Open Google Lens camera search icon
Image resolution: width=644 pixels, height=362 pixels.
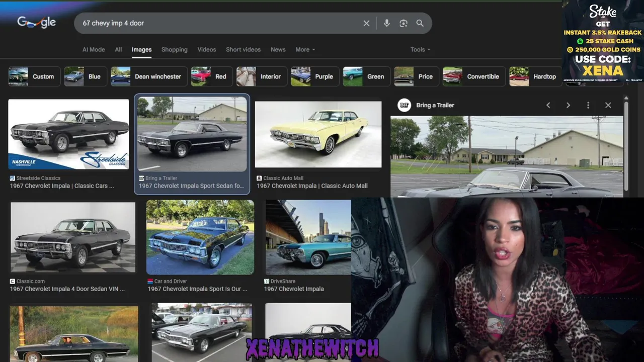click(403, 23)
